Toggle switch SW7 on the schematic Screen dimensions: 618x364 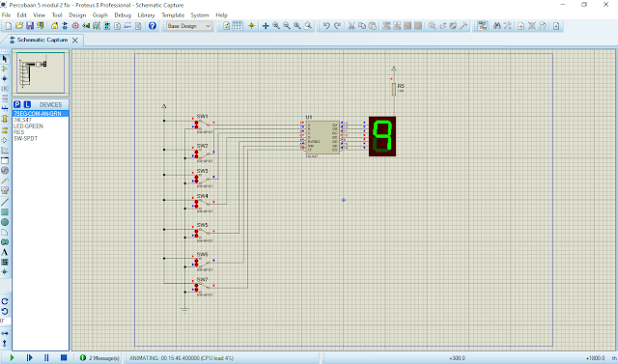(x=203, y=288)
